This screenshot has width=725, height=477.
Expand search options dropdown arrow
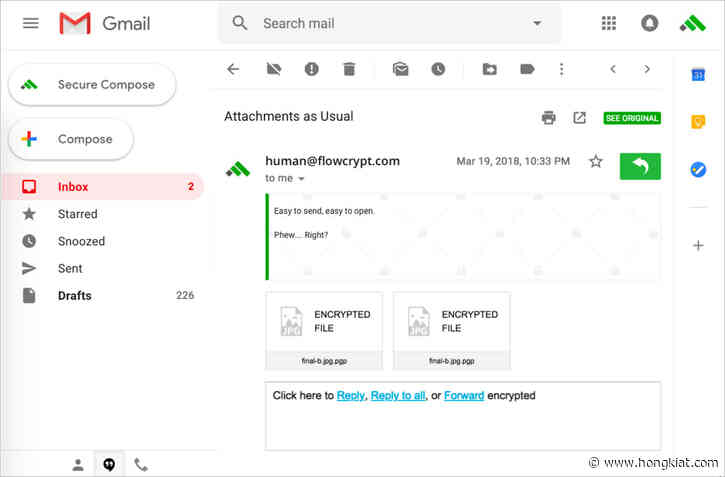point(537,23)
